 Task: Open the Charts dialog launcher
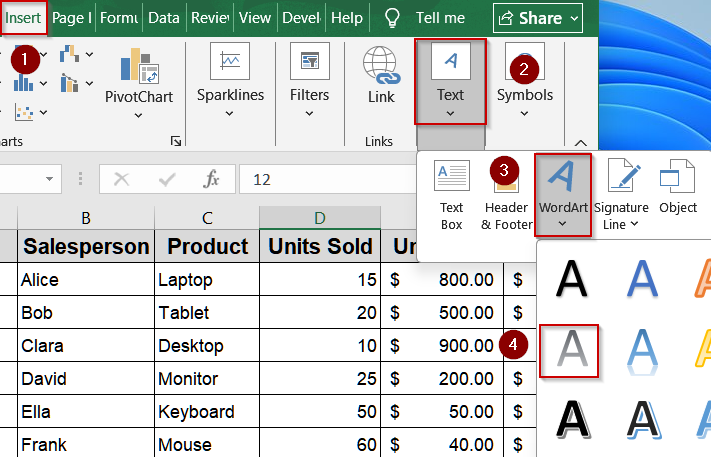[x=176, y=141]
